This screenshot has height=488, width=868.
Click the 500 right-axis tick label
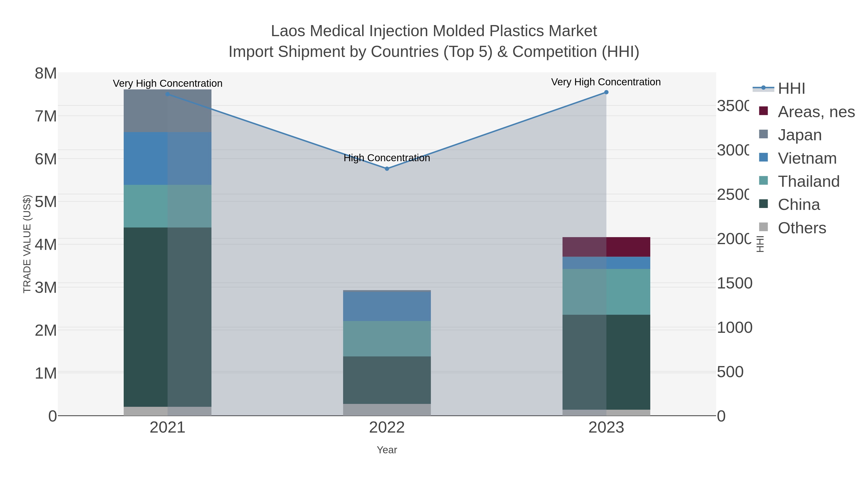click(730, 372)
